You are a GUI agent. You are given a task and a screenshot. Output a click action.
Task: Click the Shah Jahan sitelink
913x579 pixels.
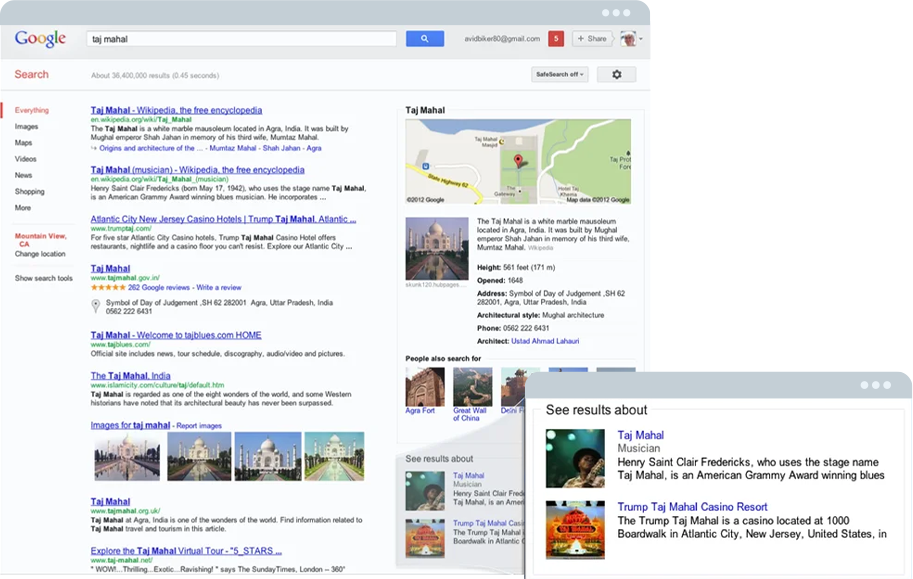(281, 149)
